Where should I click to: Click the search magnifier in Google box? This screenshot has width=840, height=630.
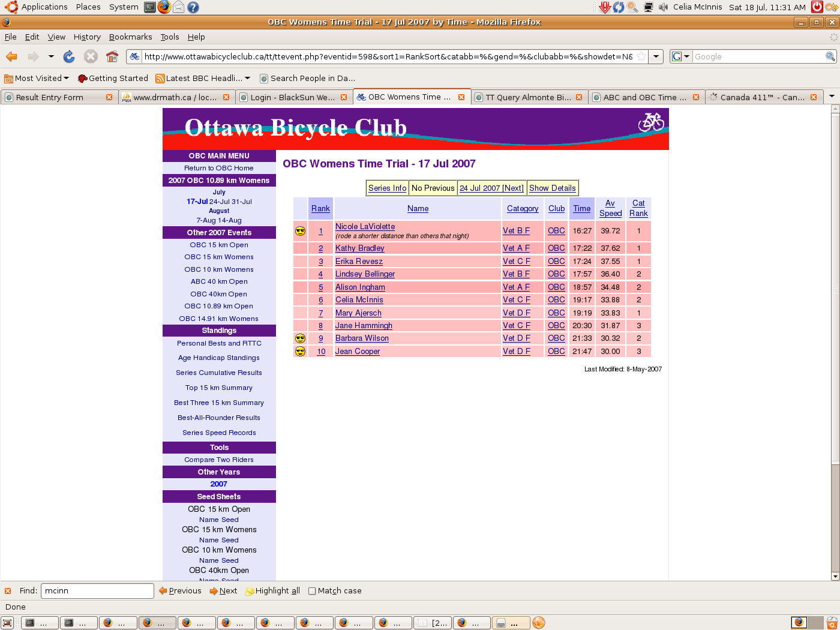tap(830, 56)
